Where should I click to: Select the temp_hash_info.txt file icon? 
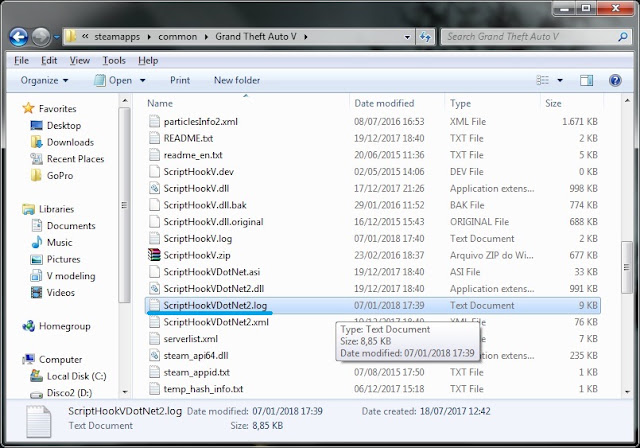[x=154, y=389]
